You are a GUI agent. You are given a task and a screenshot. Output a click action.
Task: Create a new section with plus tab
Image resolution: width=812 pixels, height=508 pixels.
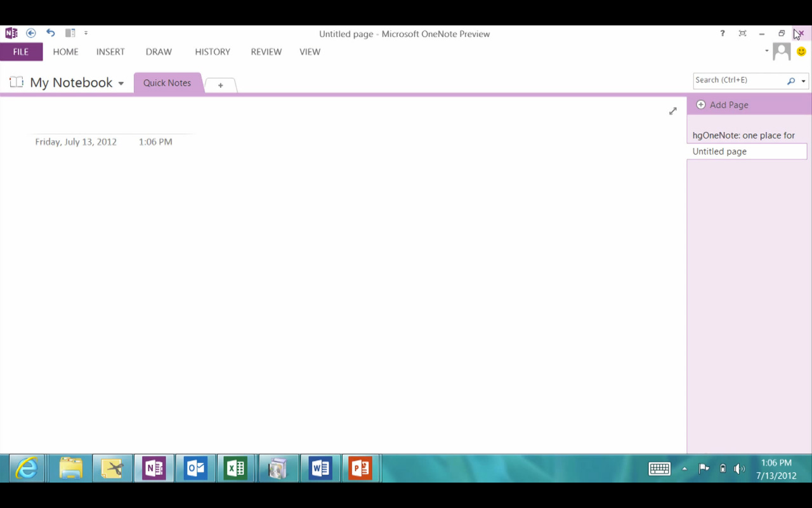point(220,85)
